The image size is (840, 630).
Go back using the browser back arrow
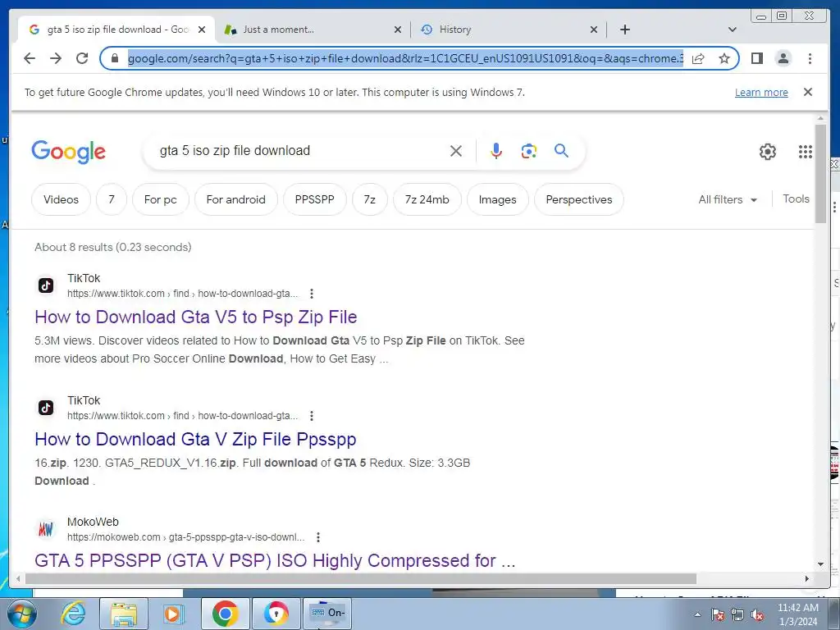point(30,58)
